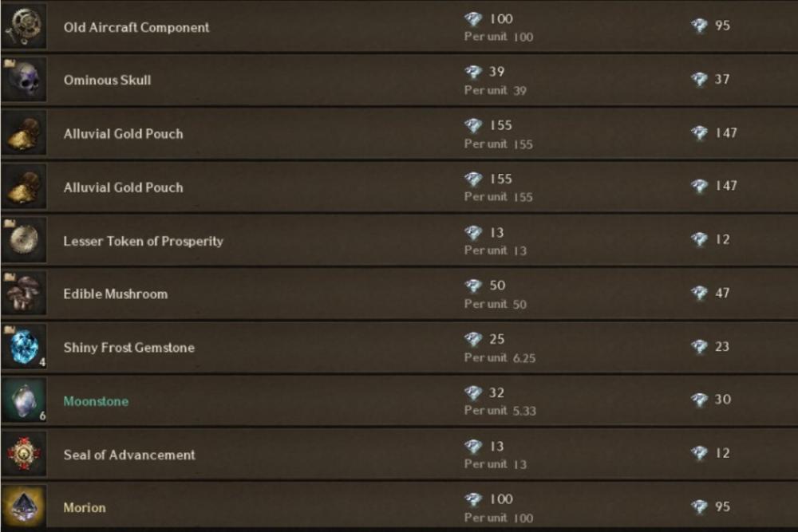Click the Ominous Skull item name
Image resolution: width=798 pixels, height=532 pixels.
107,81
